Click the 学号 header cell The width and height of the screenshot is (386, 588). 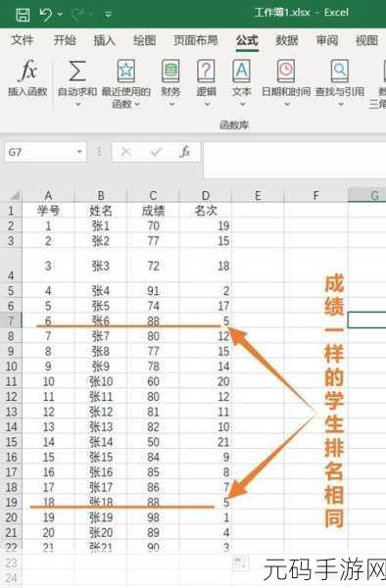point(48,211)
